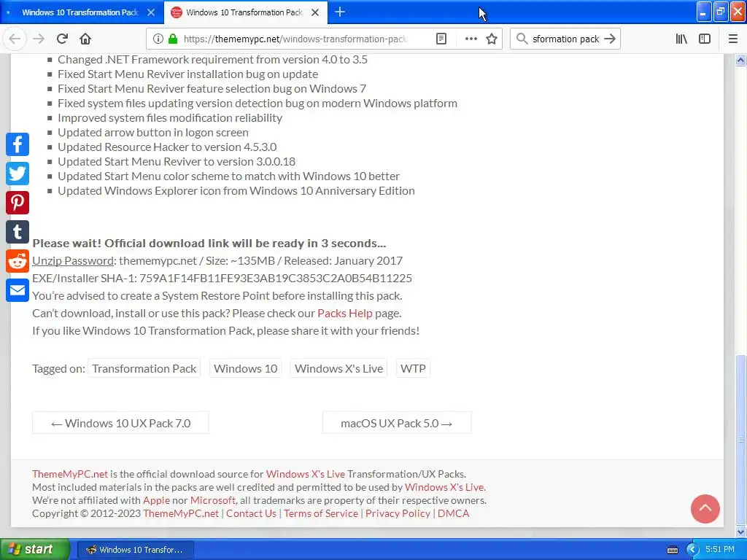747x560 pixels.
Task: Toggle reader view icon
Action: click(441, 39)
